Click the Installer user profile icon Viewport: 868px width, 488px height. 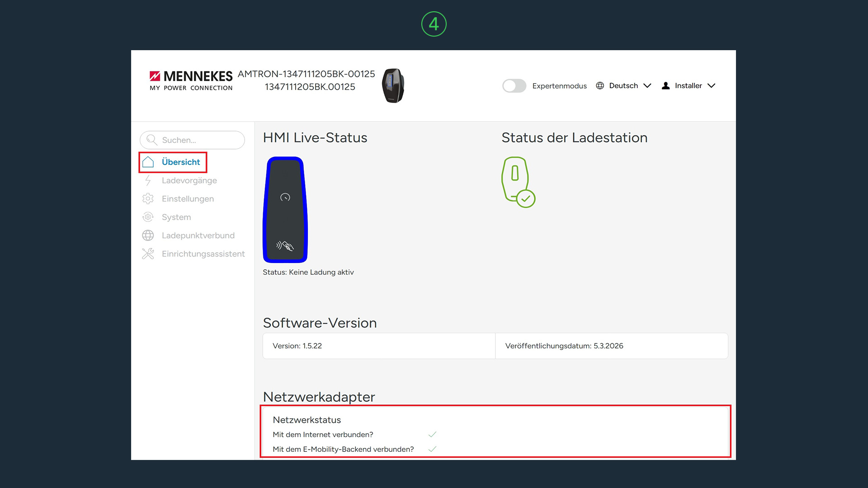[665, 86]
